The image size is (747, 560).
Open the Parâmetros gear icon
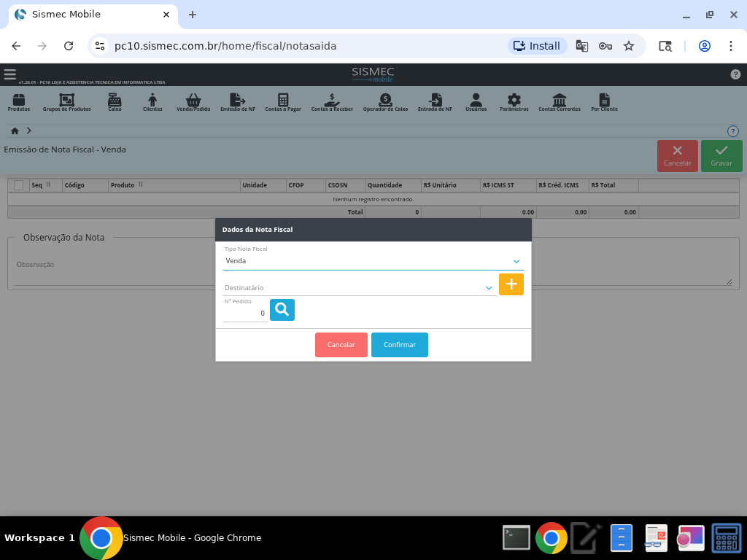point(514,102)
